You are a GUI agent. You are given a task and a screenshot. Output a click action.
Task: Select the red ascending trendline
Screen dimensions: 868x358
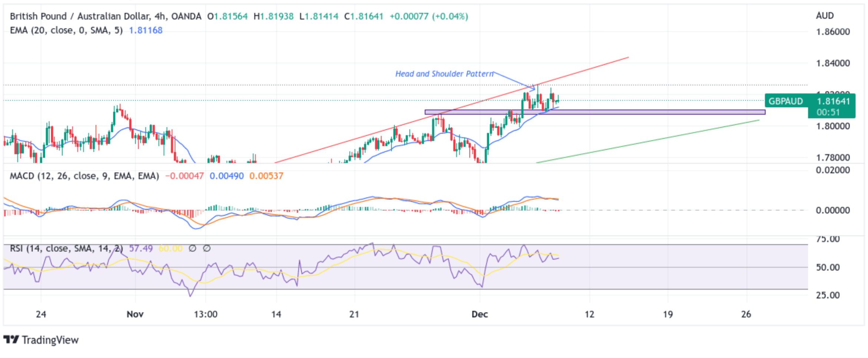click(x=452, y=110)
